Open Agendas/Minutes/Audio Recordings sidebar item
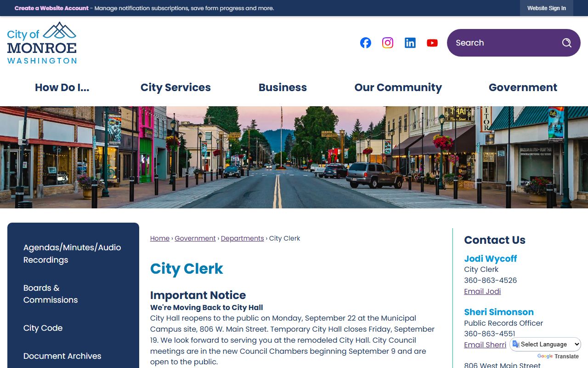 [73, 253]
